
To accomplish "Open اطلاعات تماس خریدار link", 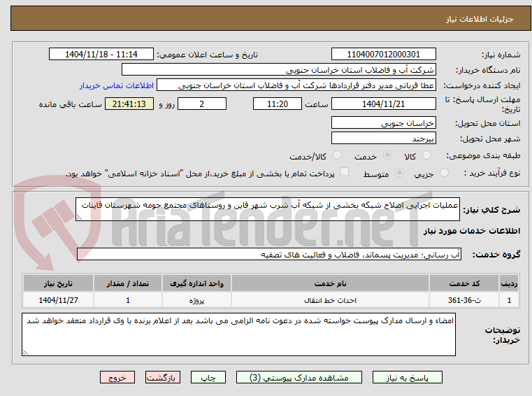I will point(117,85).
